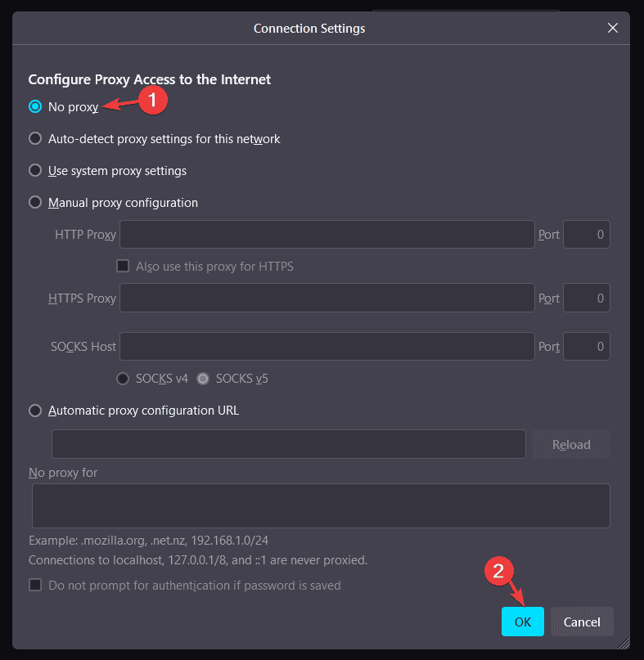This screenshot has height=660, width=644.
Task: Click the automatic proxy configuration URL field
Action: click(x=289, y=444)
